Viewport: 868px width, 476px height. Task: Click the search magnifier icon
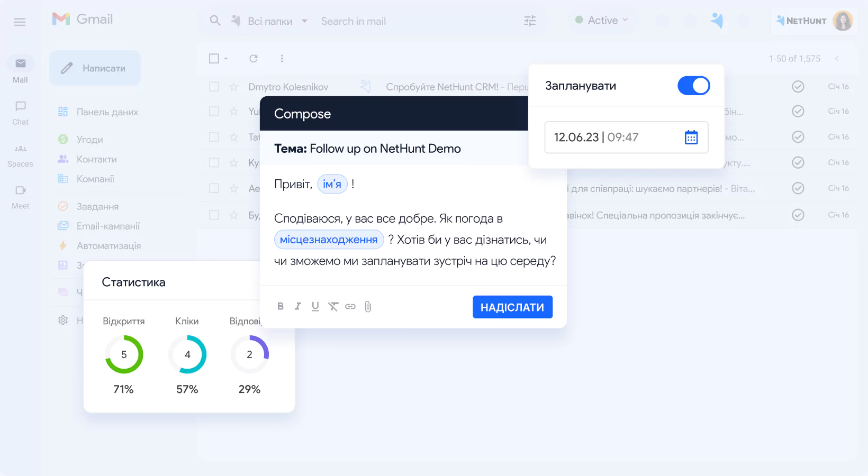pyautogui.click(x=215, y=21)
